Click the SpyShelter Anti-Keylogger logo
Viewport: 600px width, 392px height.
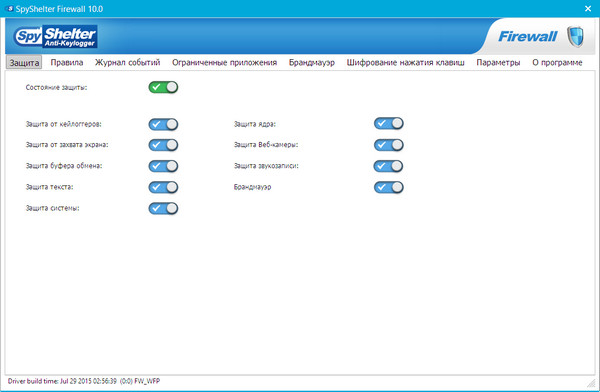point(55,37)
